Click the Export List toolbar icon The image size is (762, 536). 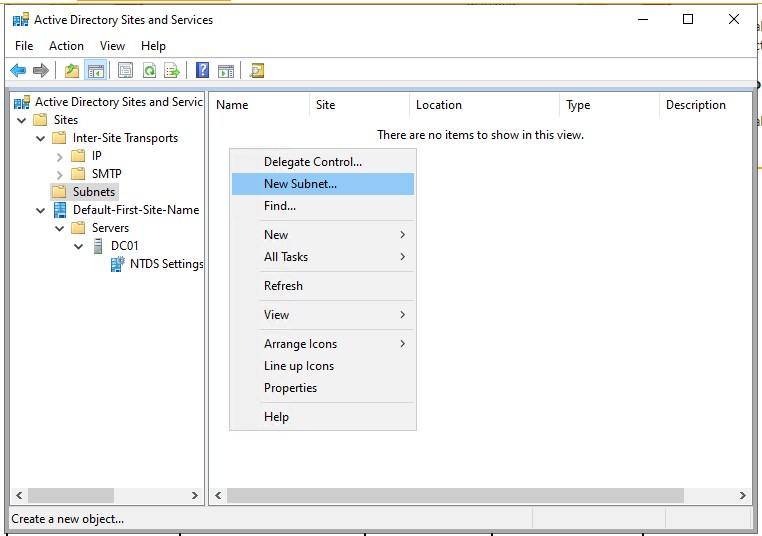click(172, 70)
